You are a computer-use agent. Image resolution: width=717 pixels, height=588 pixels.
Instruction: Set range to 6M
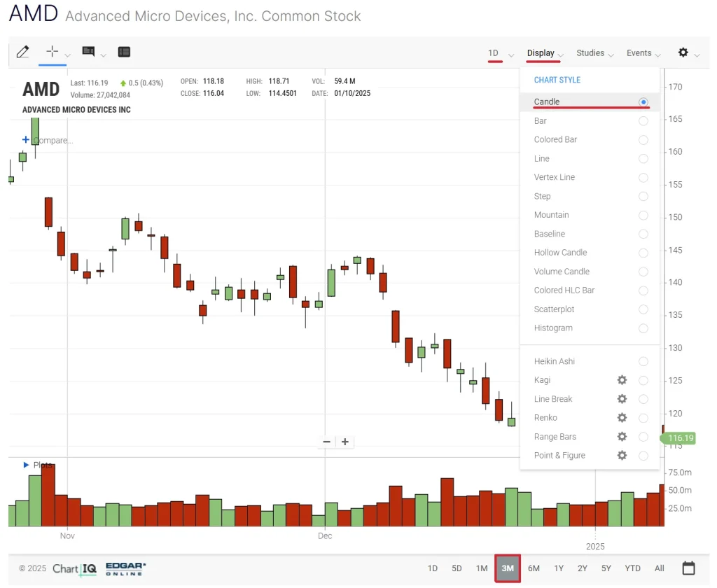tap(534, 568)
